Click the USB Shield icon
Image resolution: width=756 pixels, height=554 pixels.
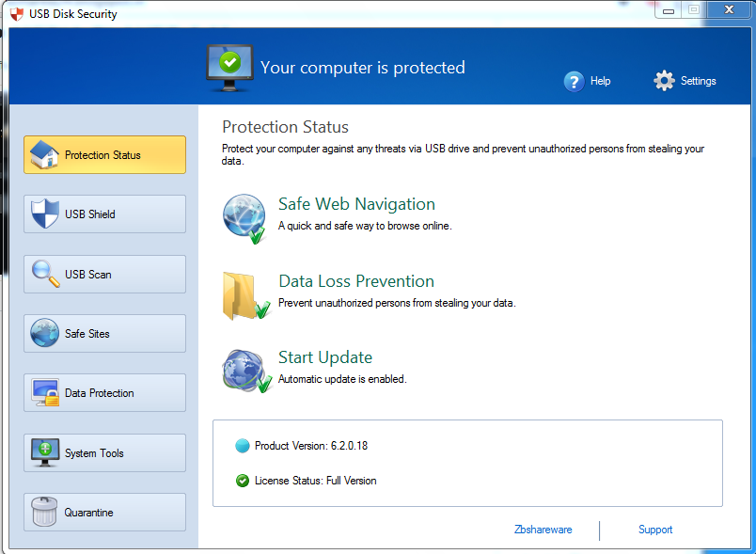coord(45,214)
